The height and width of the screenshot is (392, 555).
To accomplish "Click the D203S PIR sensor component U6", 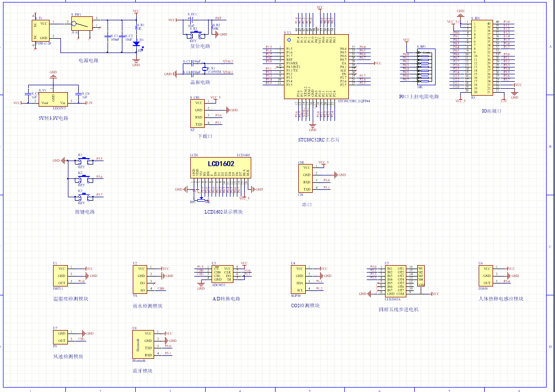I will tap(486, 276).
